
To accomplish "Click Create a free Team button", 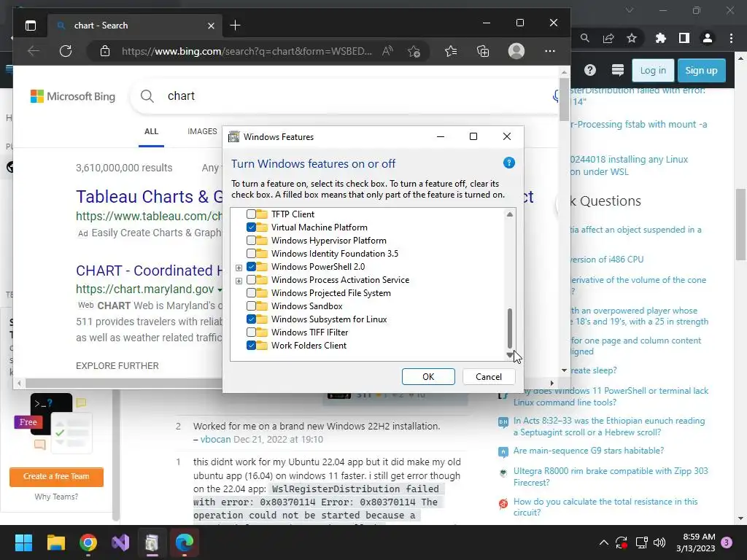I will [56, 477].
